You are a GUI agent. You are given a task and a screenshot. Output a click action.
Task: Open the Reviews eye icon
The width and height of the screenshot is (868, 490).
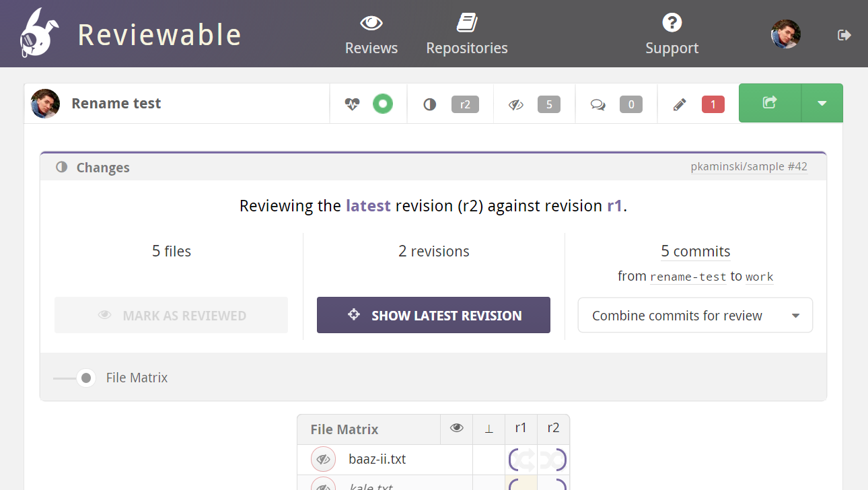pyautogui.click(x=371, y=24)
